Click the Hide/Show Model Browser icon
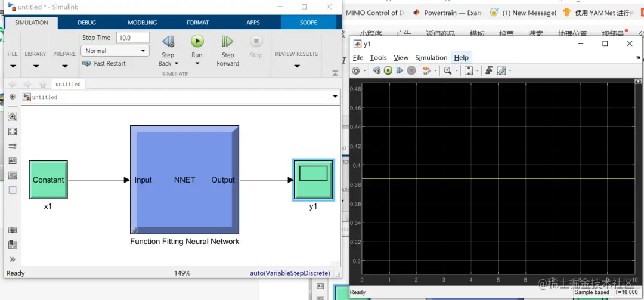The height and width of the screenshot is (300, 644). [13, 97]
